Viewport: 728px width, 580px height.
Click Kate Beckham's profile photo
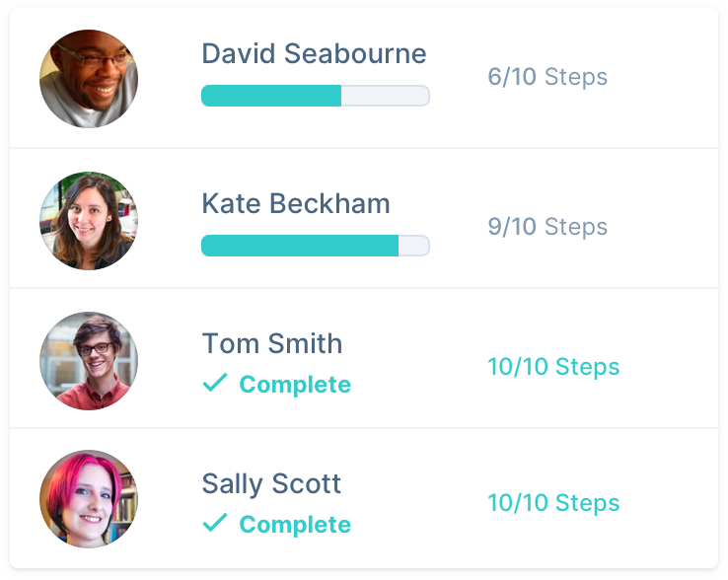click(x=89, y=221)
